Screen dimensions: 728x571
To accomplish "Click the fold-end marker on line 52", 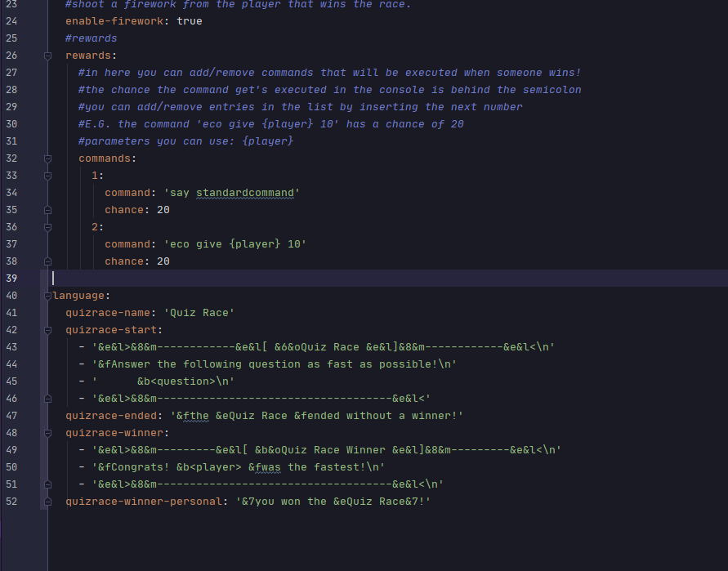I will 47,502.
